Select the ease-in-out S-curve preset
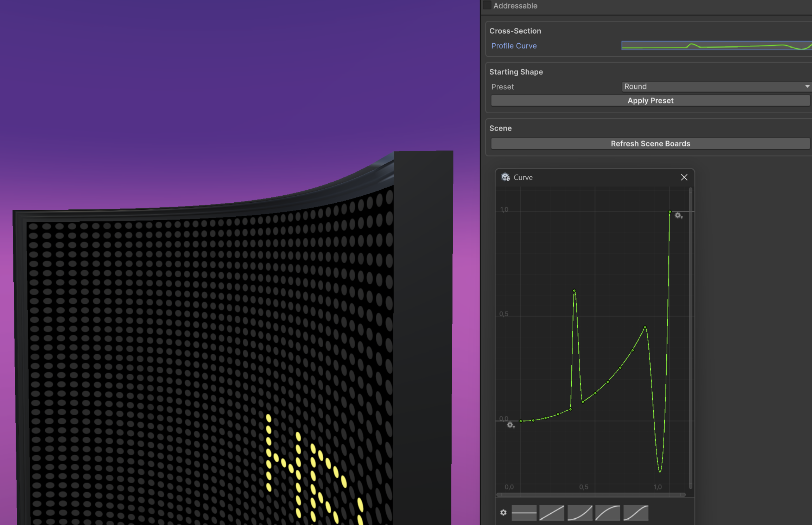Image resolution: width=812 pixels, height=525 pixels. 636,513
